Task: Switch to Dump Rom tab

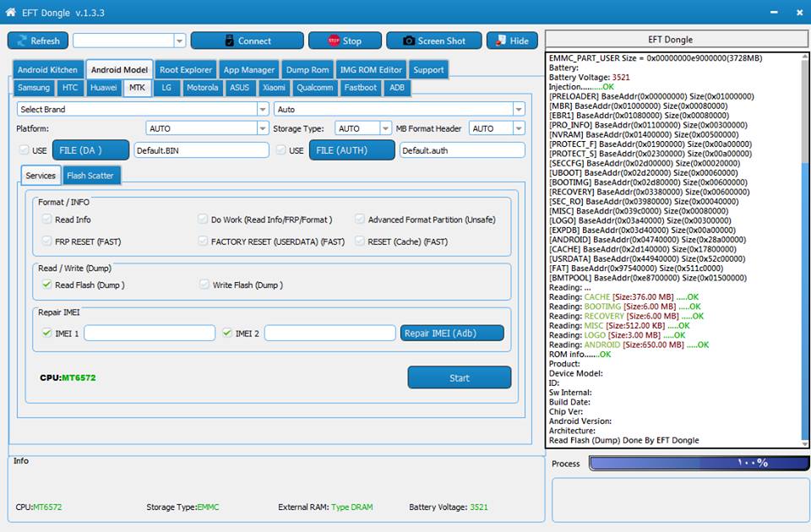Action: [x=308, y=70]
